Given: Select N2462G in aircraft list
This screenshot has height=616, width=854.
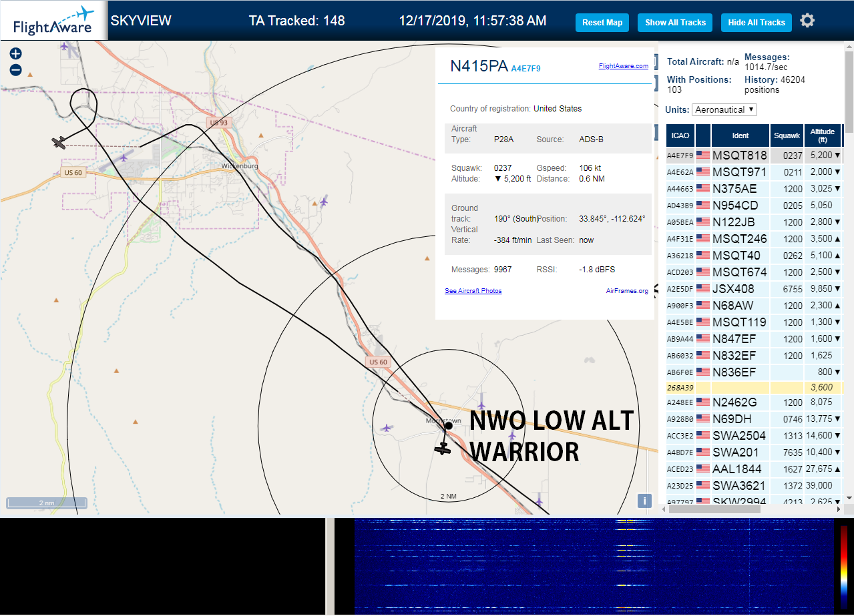Looking at the screenshot, I should coord(754,402).
